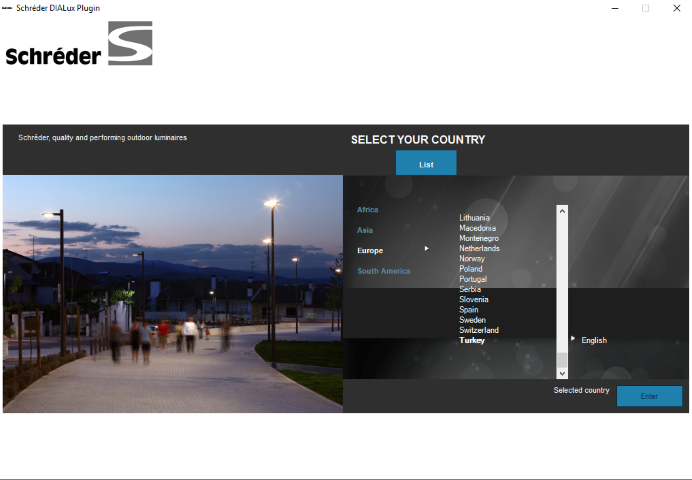Image resolution: width=692 pixels, height=480 pixels.
Task: Select English as the language
Action: [x=594, y=340]
